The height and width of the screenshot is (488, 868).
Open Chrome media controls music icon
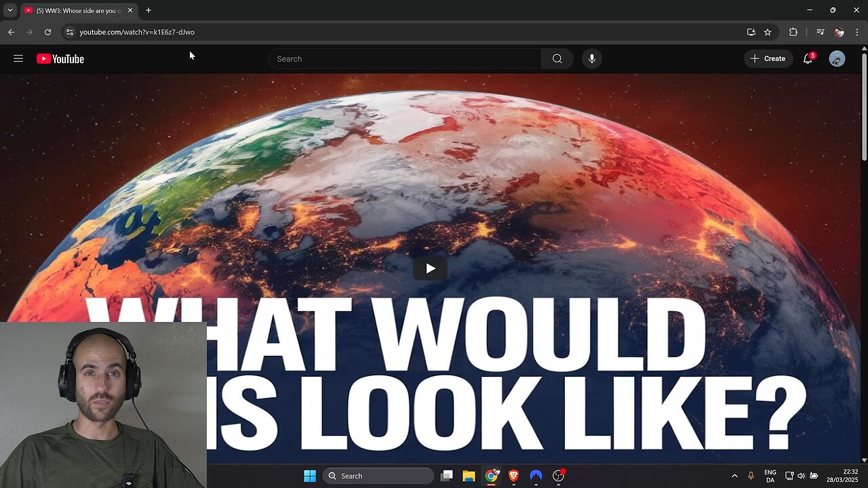point(821,32)
